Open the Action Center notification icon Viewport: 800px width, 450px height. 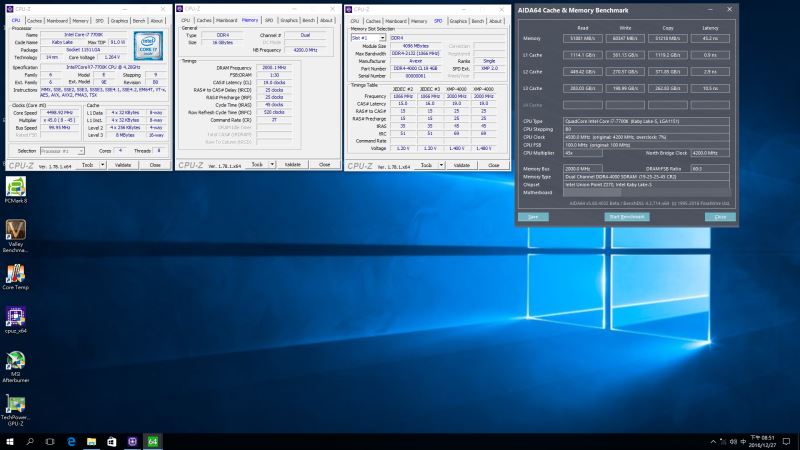[x=786, y=441]
